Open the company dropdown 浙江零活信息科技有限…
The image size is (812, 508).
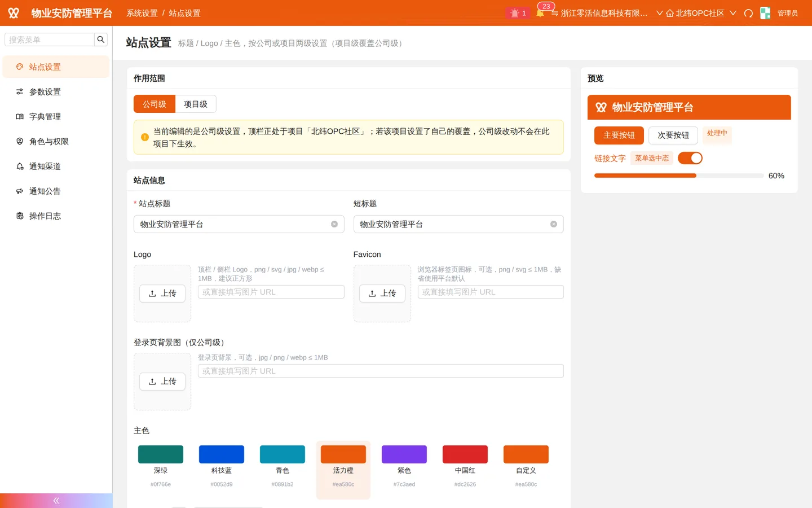607,13
